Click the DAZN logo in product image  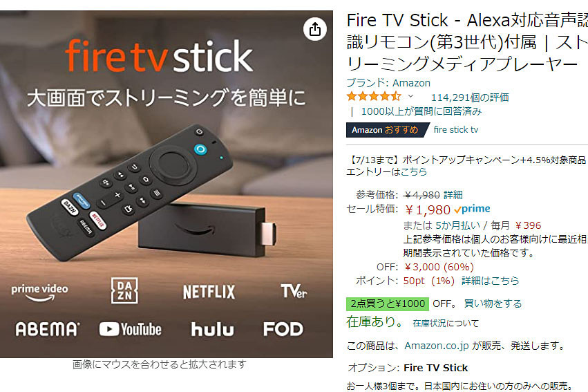(x=124, y=290)
